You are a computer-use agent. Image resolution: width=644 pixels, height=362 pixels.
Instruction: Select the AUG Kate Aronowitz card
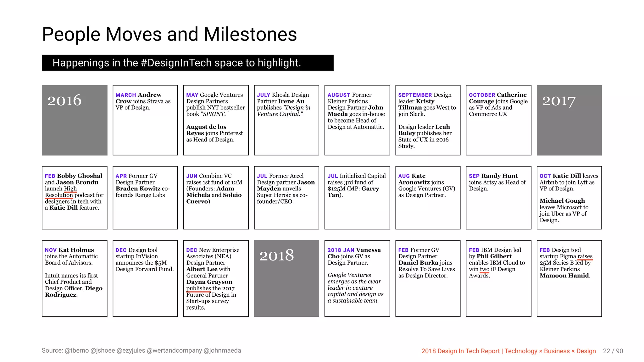[428, 198]
